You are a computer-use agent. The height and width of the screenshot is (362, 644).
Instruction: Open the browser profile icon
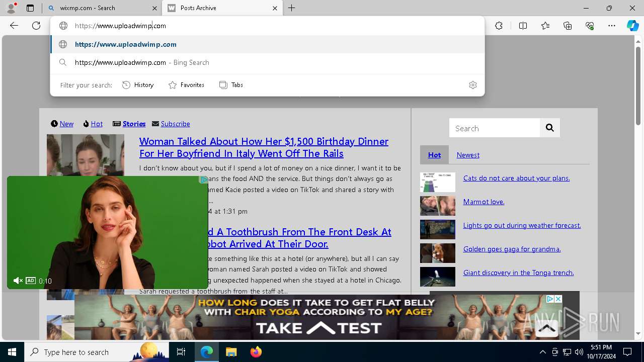[x=11, y=8]
